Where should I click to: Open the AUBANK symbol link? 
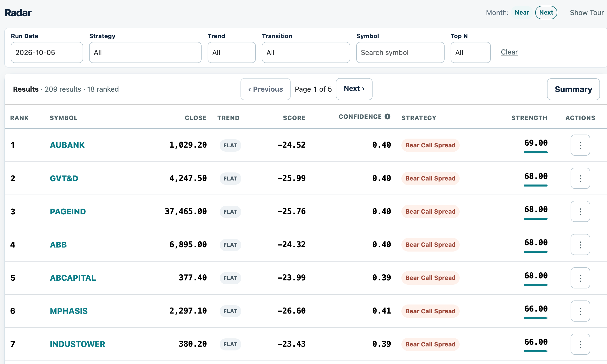point(67,145)
